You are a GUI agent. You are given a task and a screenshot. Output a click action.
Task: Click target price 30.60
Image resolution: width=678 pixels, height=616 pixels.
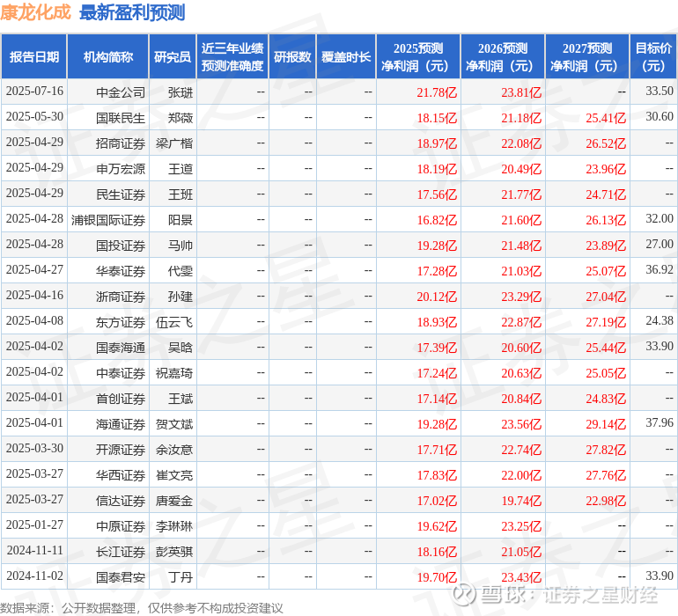(x=660, y=117)
